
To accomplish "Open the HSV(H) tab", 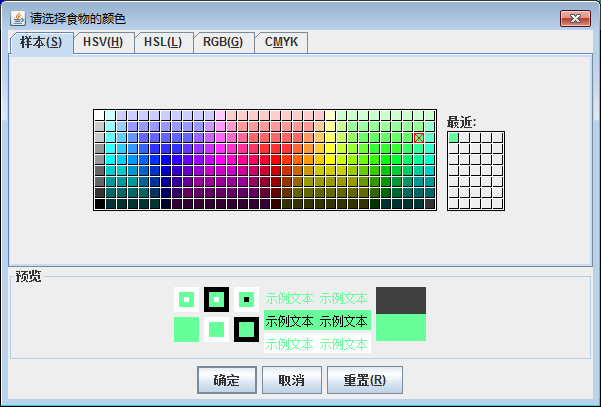I will 103,42.
